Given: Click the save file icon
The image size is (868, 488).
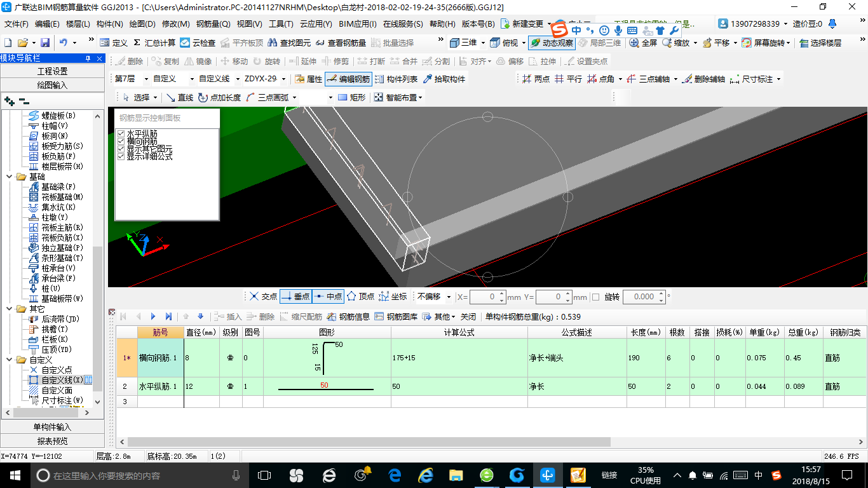Looking at the screenshot, I should pos(45,43).
